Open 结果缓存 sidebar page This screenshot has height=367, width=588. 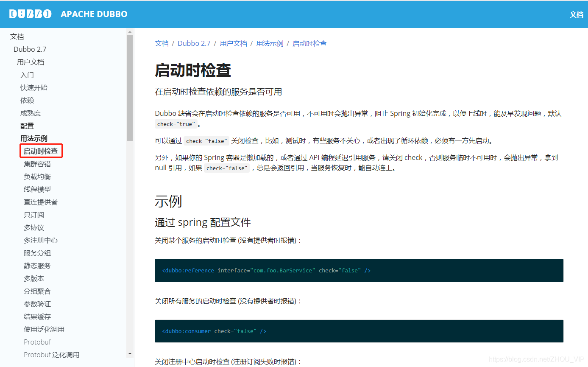click(37, 317)
